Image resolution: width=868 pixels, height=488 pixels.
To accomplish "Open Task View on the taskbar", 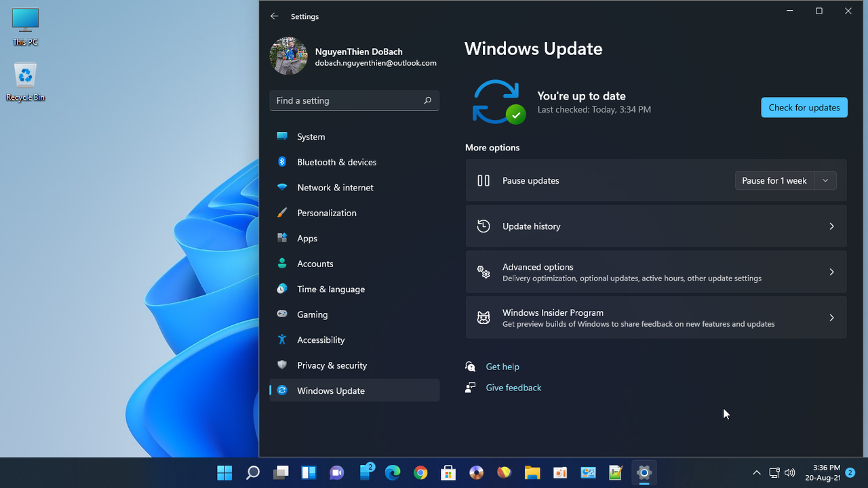I will (x=281, y=472).
